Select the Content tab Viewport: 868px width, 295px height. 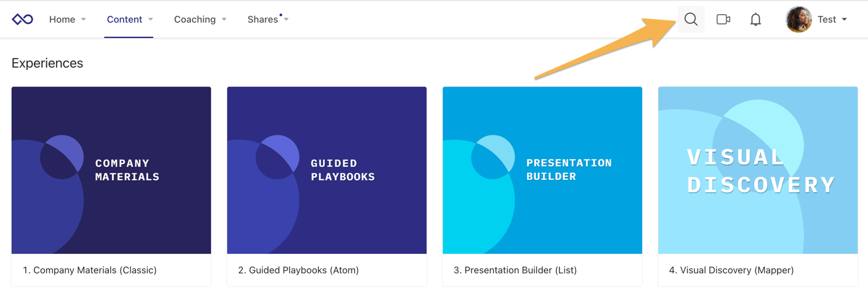124,20
